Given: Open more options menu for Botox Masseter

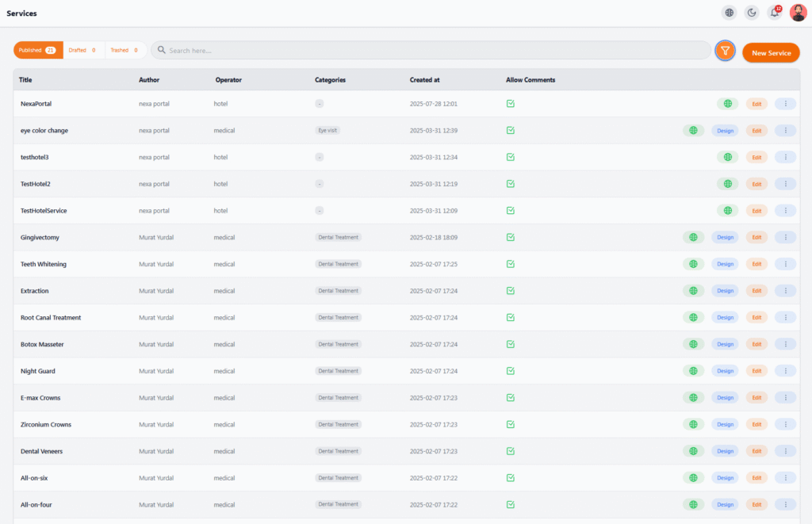Looking at the screenshot, I should tap(786, 344).
